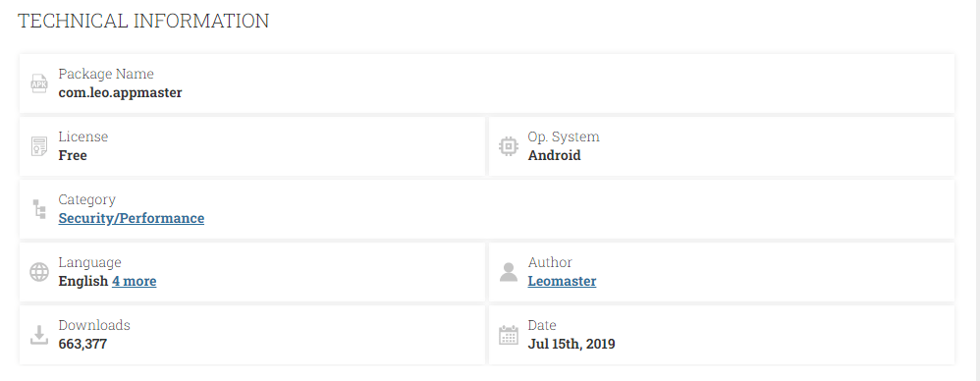Show the 4 more languages
980x381 pixels.
tap(135, 281)
